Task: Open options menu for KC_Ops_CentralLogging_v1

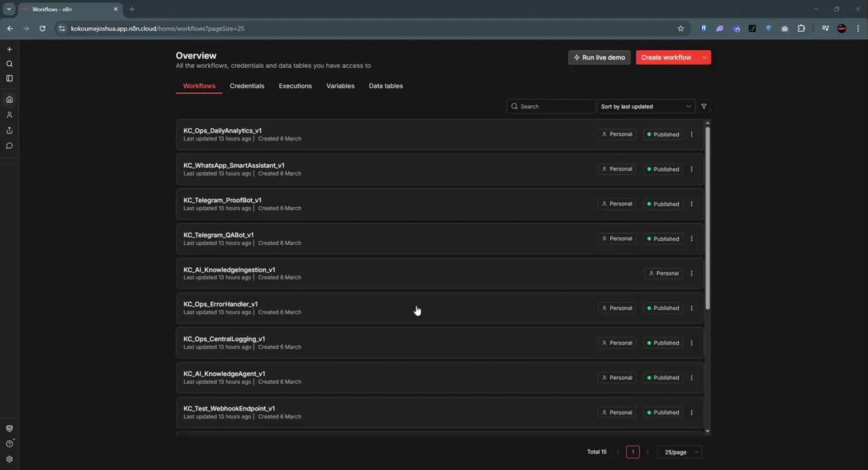Action: (692, 342)
